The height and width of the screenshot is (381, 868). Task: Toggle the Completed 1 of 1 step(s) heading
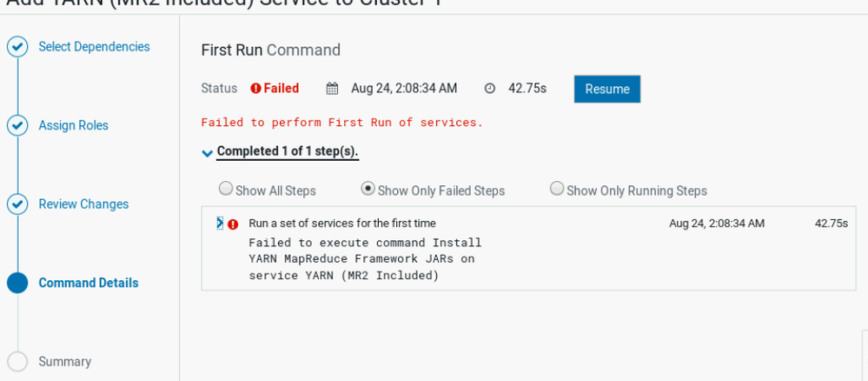(x=288, y=151)
